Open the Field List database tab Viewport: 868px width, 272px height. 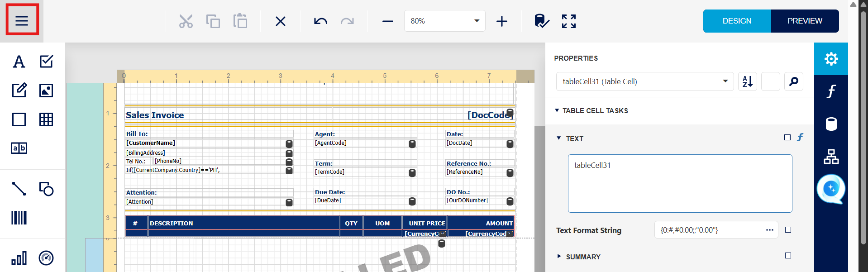831,124
